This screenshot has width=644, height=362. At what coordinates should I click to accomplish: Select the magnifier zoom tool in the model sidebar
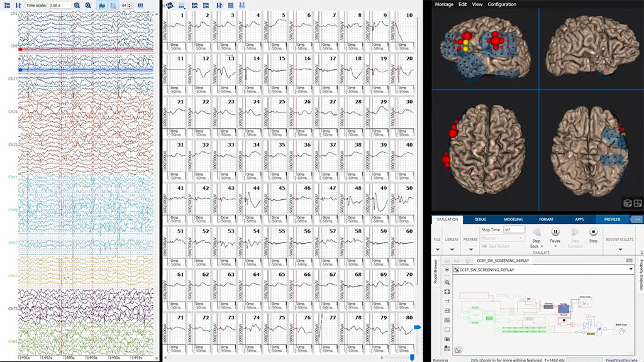[x=447, y=282]
